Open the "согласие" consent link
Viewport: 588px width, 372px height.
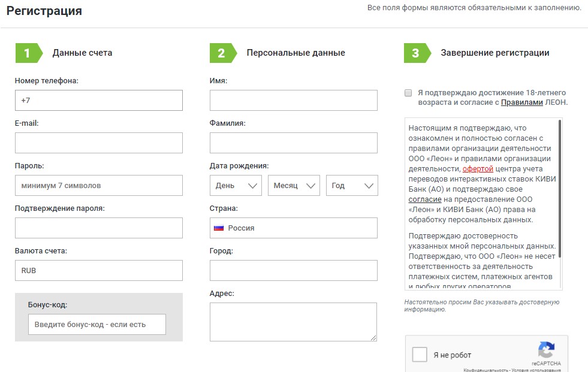pyautogui.click(x=425, y=199)
